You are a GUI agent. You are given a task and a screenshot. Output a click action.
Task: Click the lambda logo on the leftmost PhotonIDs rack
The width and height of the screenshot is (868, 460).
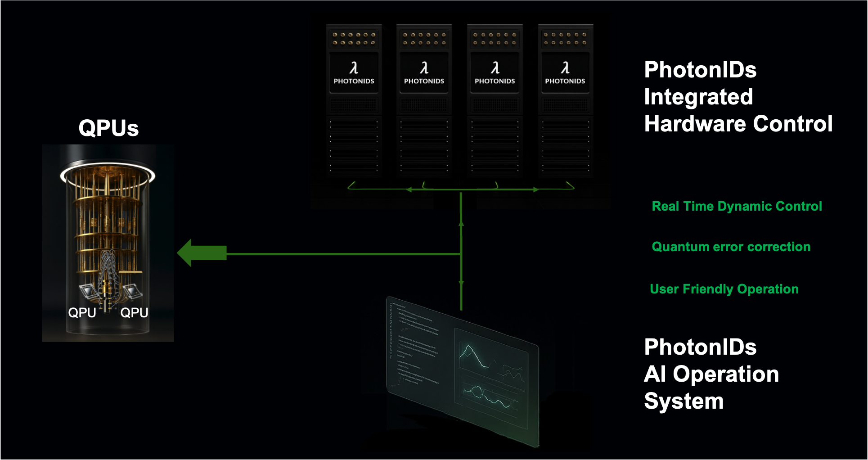coord(354,68)
